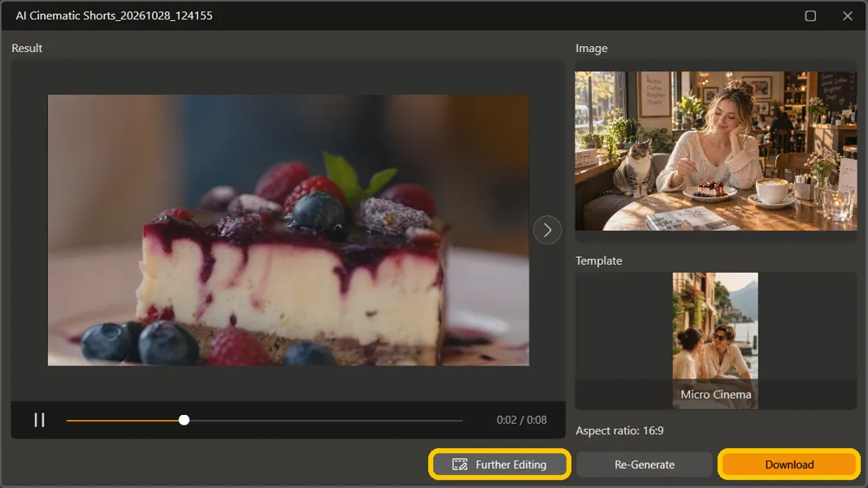Click the cheesecake video preview
The height and width of the screenshot is (488, 868).
tap(288, 230)
